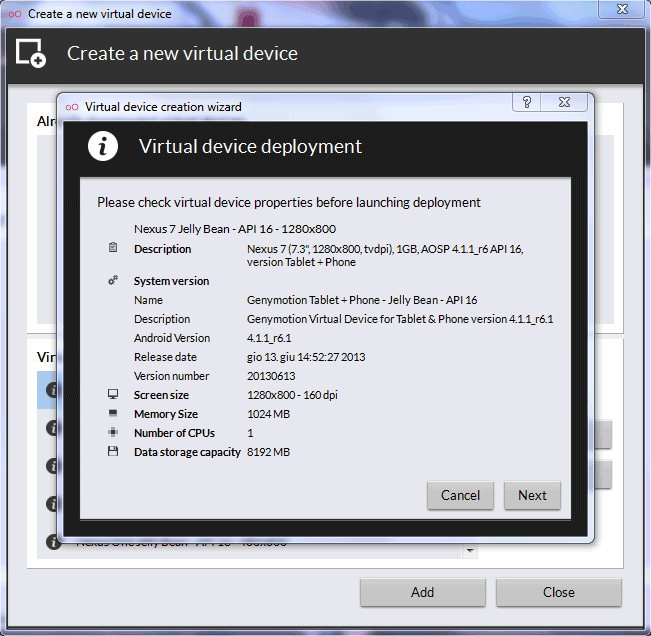Click the CPU icon beside Number of CPUs
Image resolution: width=651 pixels, height=636 pixels.
[x=113, y=432]
